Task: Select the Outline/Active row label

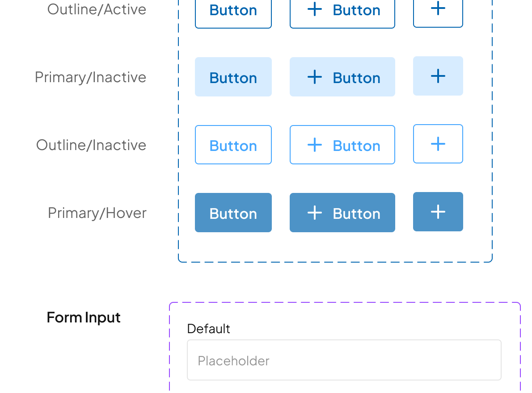Action: coord(97,9)
